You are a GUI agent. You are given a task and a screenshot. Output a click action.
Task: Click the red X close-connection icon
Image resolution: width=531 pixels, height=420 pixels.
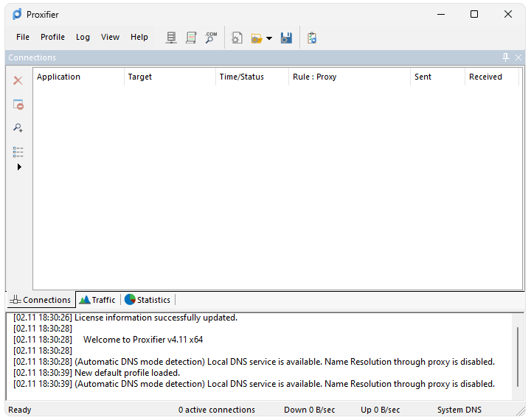(18, 80)
